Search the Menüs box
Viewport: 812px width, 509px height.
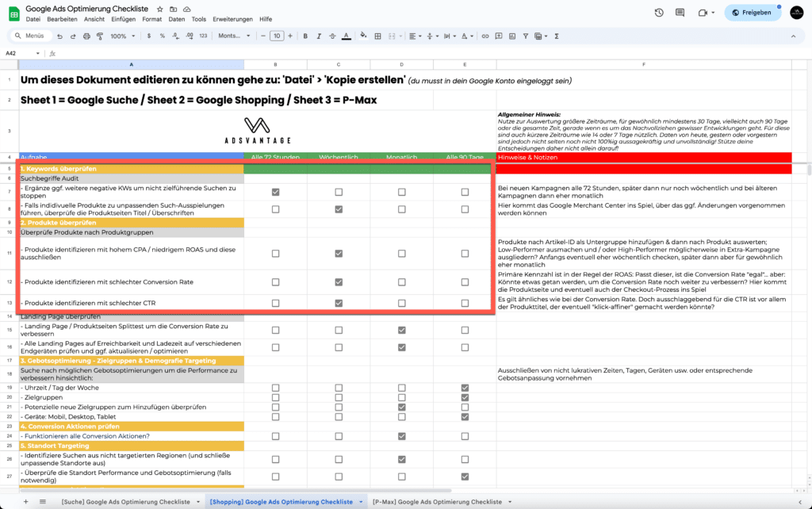coord(30,36)
